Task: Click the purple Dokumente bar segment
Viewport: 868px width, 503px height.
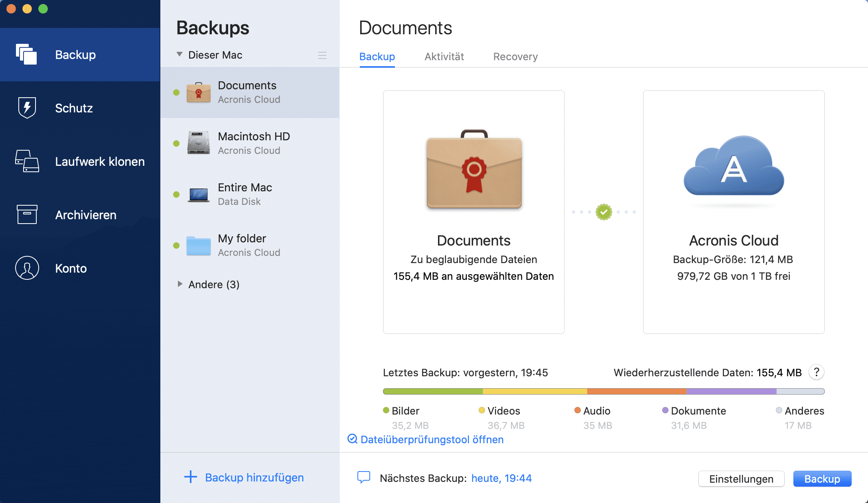Action: click(731, 391)
